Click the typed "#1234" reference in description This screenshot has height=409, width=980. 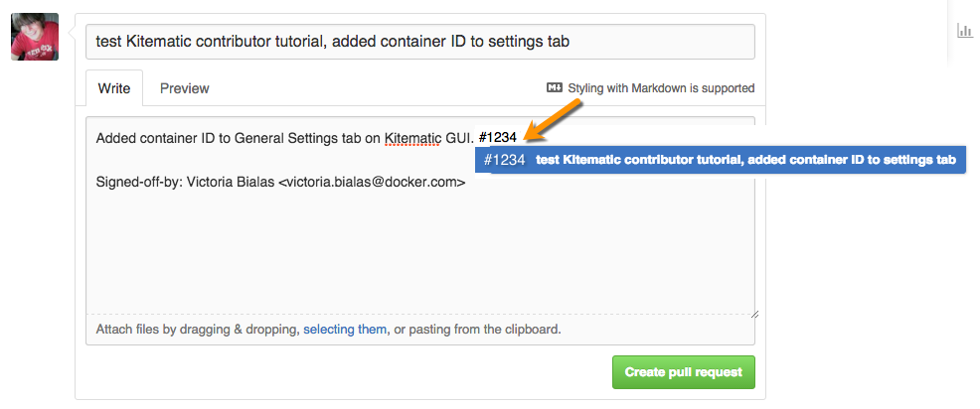coord(497,137)
